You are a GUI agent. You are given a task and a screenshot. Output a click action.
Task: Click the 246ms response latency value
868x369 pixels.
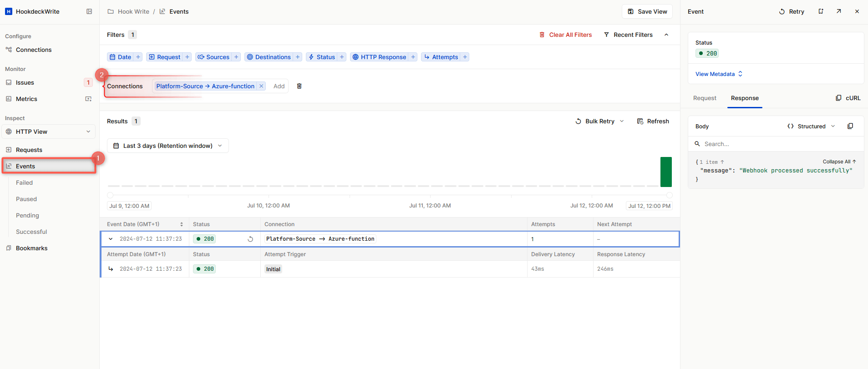[x=605, y=269]
